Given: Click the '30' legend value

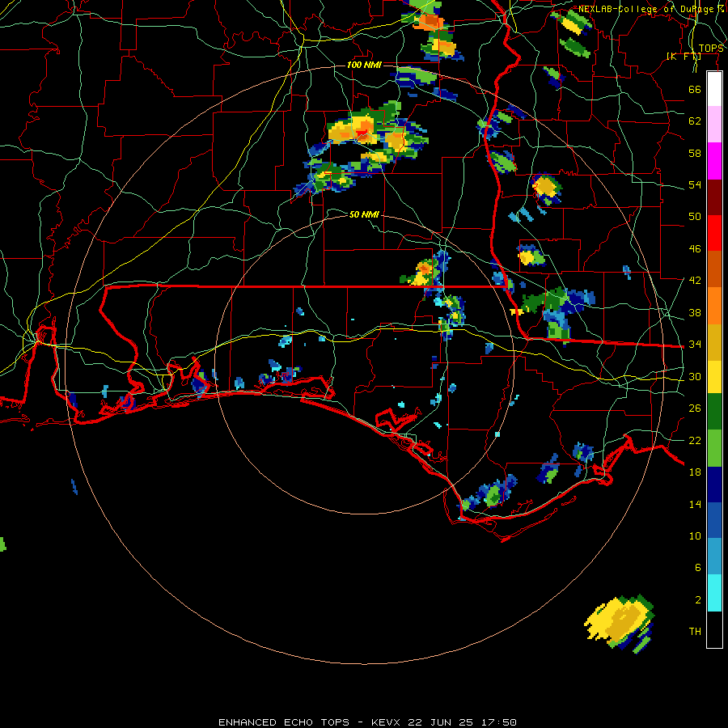Looking at the screenshot, I should tap(695, 376).
